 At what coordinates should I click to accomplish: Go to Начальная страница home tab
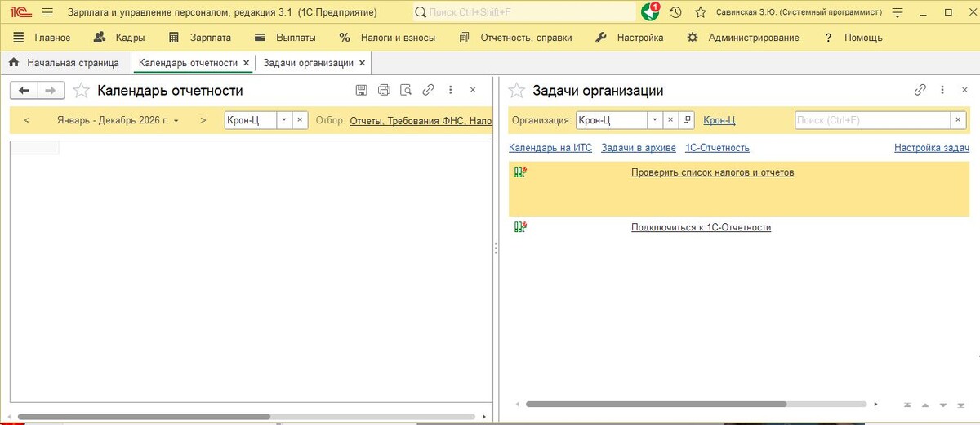click(65, 63)
